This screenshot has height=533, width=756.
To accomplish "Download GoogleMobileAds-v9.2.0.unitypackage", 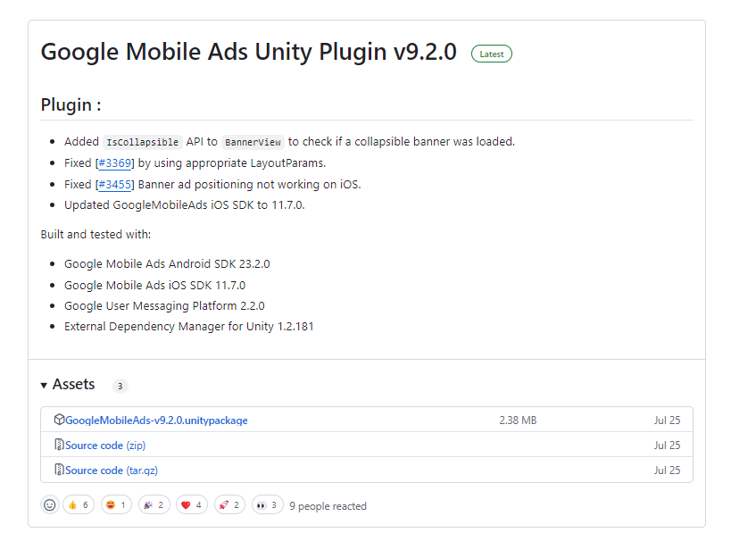I will coord(156,421).
